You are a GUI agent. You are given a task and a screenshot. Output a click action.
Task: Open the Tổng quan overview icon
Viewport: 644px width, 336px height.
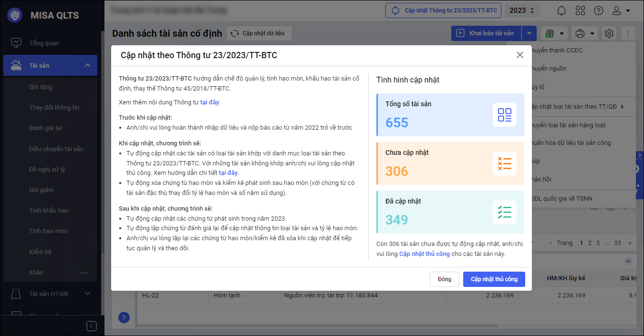(16, 43)
